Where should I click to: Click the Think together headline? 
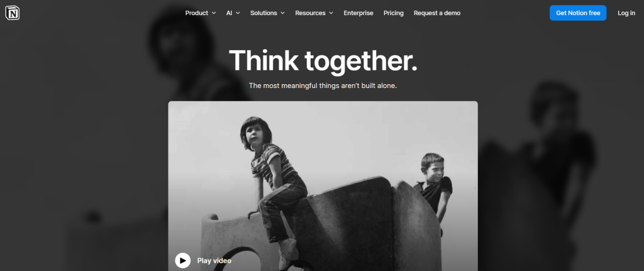(323, 61)
